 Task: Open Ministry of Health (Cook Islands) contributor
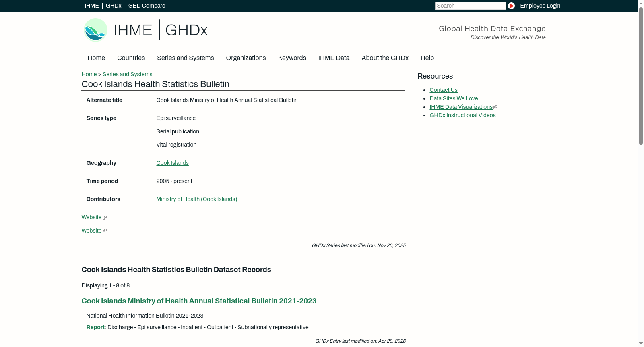point(197,199)
